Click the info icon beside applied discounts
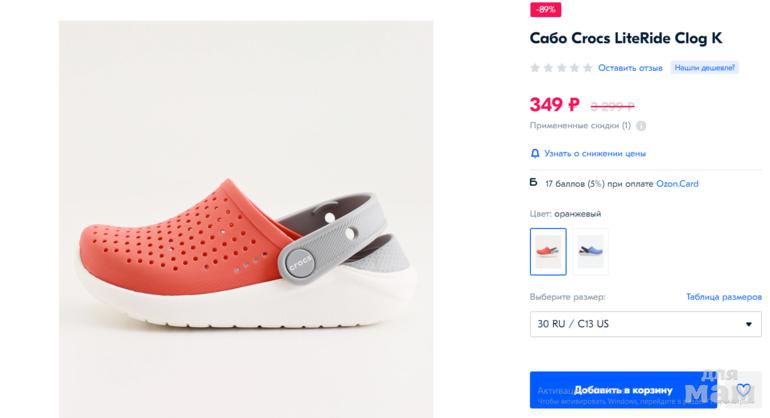The width and height of the screenshot is (770, 418). click(641, 126)
